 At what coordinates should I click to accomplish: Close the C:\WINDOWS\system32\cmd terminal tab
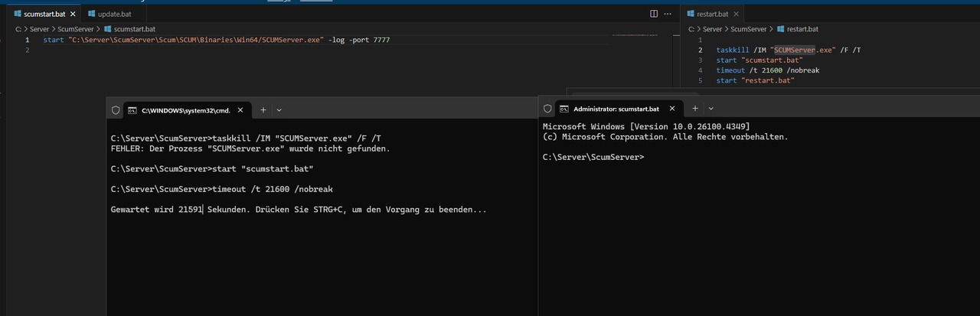click(240, 110)
